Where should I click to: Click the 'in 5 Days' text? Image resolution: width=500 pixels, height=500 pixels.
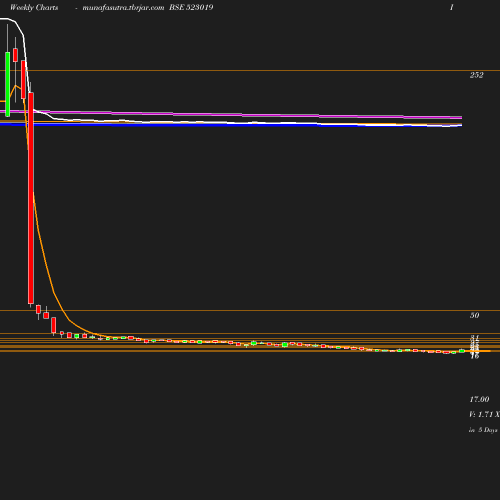coord(483,430)
